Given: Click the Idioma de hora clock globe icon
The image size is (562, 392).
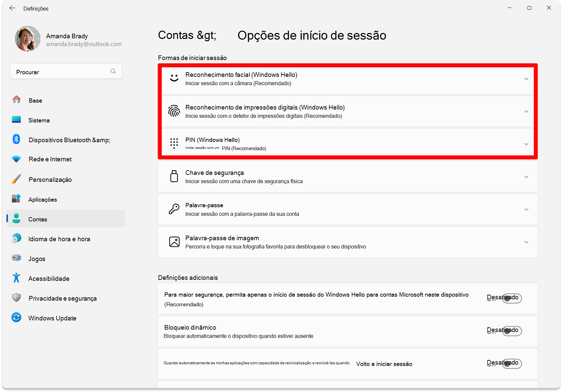Looking at the screenshot, I should [x=16, y=238].
